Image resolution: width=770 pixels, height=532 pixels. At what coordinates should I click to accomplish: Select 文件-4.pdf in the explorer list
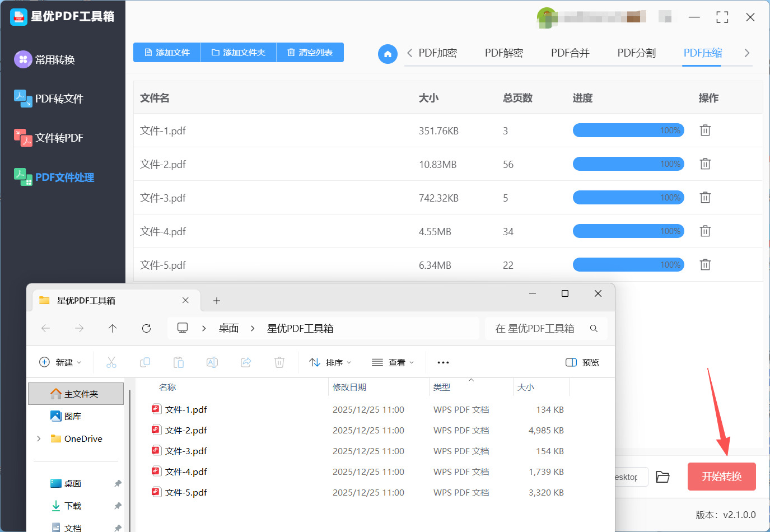(x=186, y=472)
